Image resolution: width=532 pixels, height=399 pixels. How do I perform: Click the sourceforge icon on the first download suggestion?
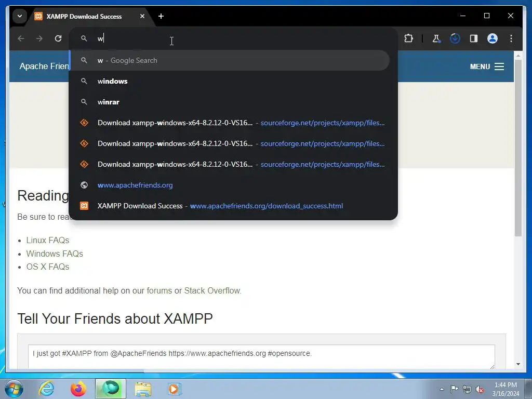[84, 123]
